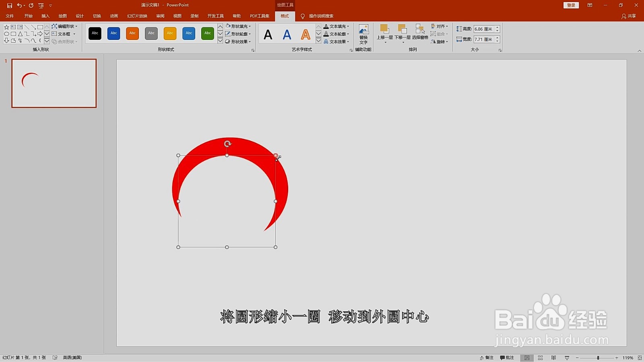Image resolution: width=644 pixels, height=362 pixels.
Task: Switch to reading view
Action: pos(553,358)
